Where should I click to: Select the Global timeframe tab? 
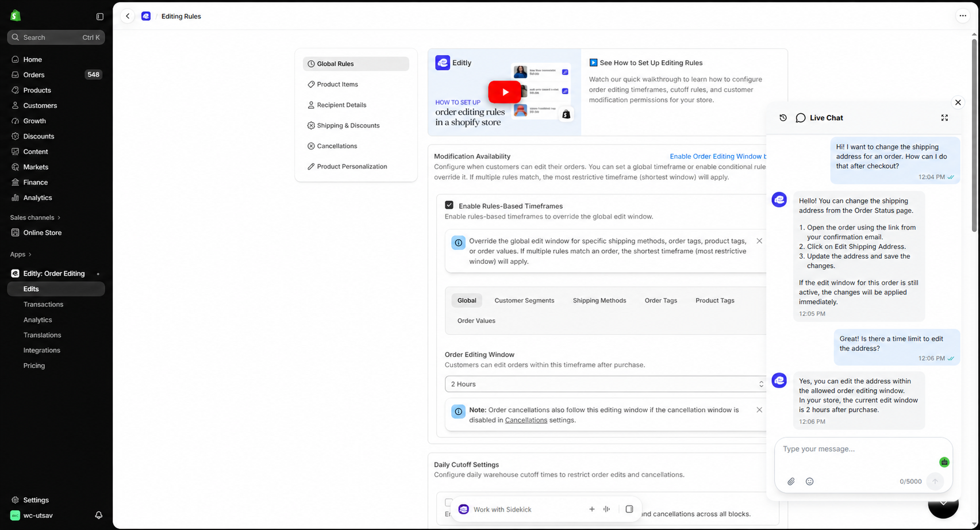coord(467,301)
